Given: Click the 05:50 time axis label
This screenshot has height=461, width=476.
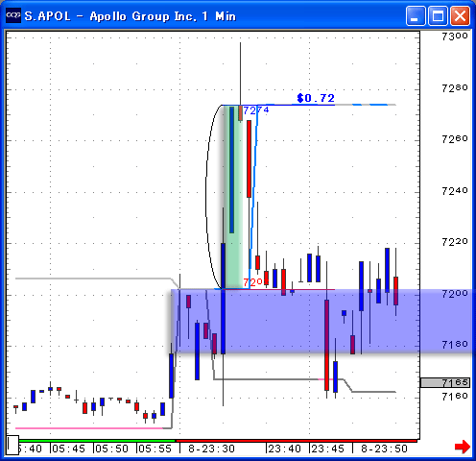Looking at the screenshot, I should (x=111, y=449).
